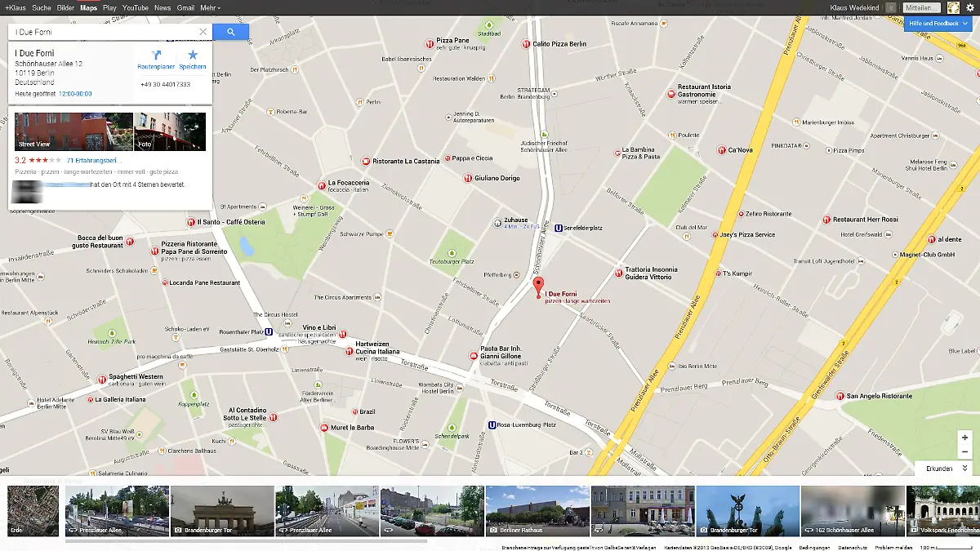Open the Bilder menu item
The height and width of the screenshot is (551, 980).
(65, 7)
